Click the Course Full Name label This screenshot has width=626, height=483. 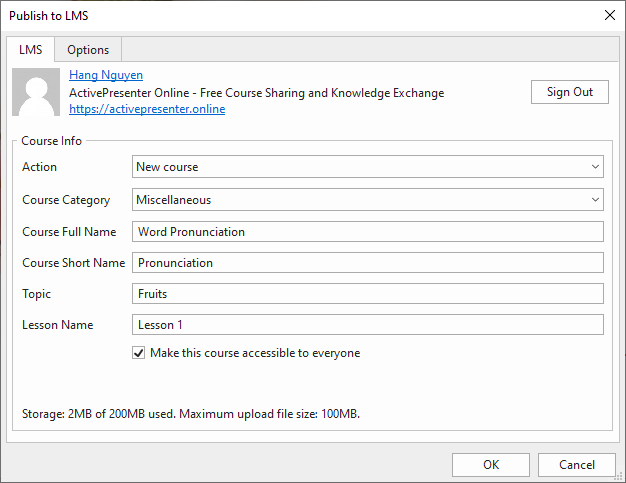[x=69, y=232]
